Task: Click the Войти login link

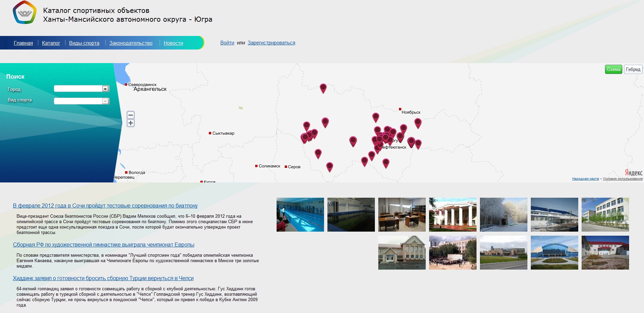Action: point(227,43)
